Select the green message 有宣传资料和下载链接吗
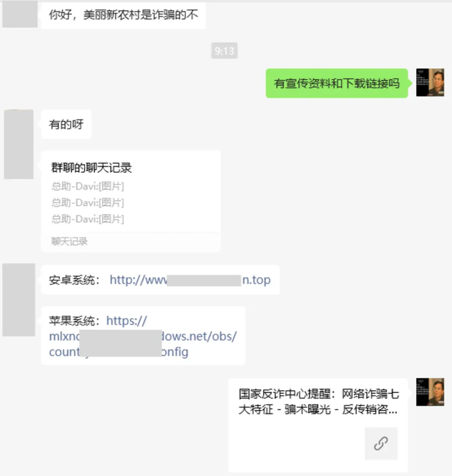Viewport: 452px width, 476px height. (336, 83)
